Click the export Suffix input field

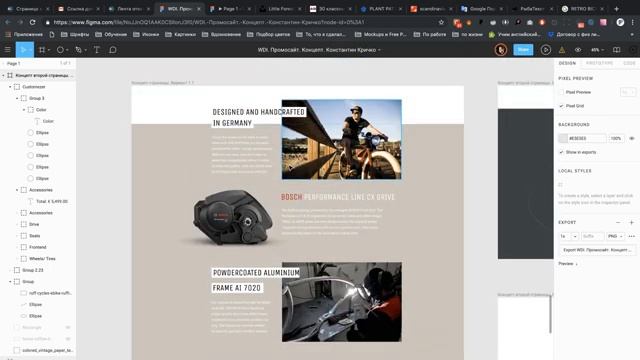click(592, 236)
